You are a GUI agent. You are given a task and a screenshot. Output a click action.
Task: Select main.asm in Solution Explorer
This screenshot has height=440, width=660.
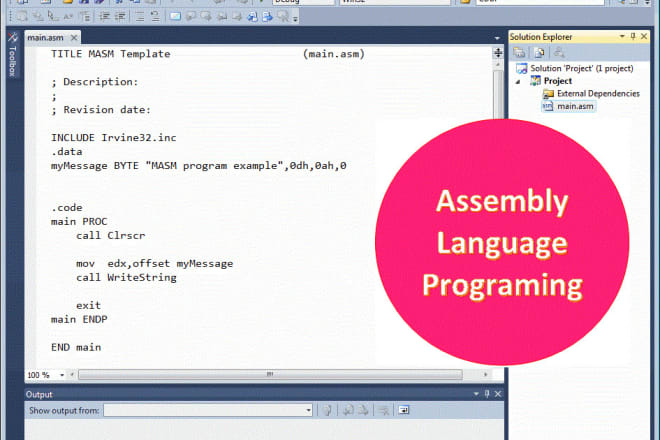tap(575, 106)
